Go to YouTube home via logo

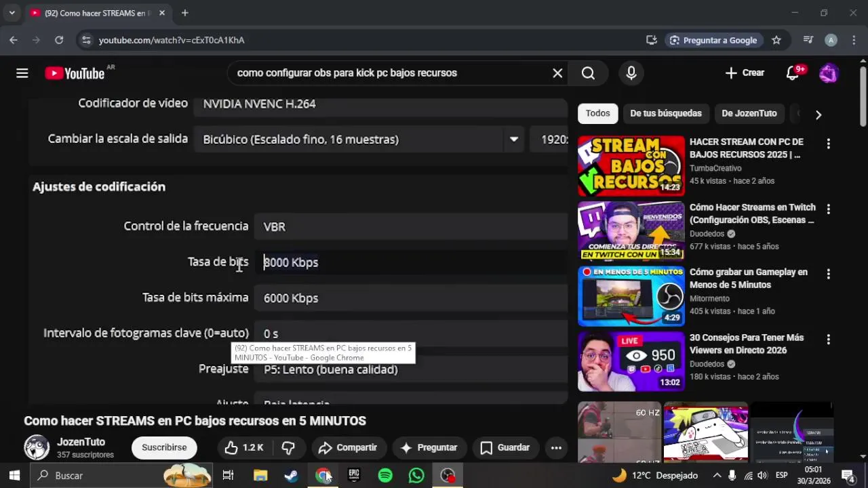(75, 73)
